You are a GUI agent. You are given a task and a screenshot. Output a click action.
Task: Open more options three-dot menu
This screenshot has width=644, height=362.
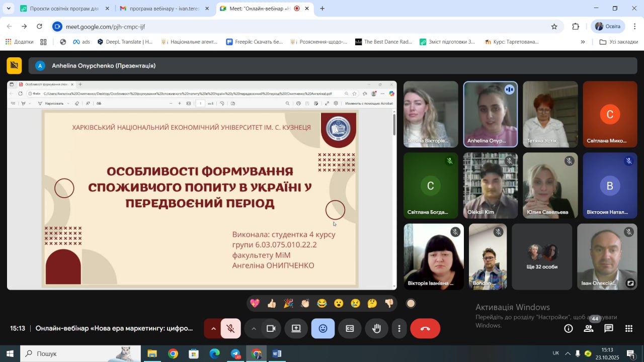[x=399, y=329]
